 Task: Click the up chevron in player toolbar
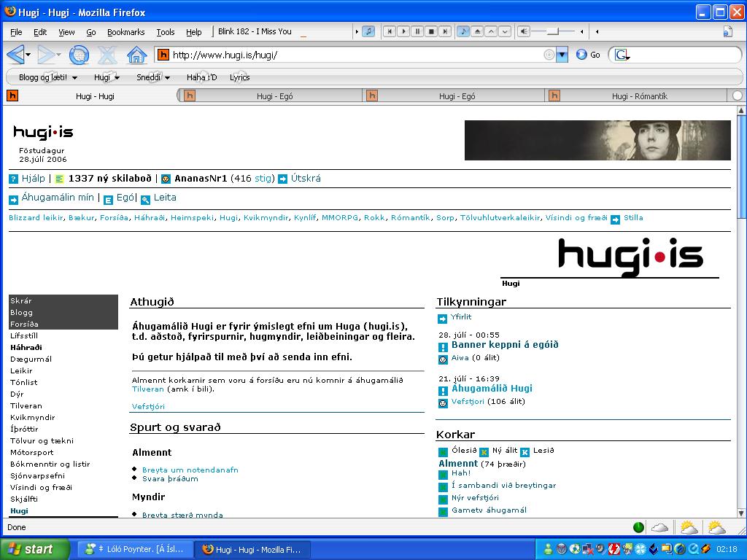[491, 31]
